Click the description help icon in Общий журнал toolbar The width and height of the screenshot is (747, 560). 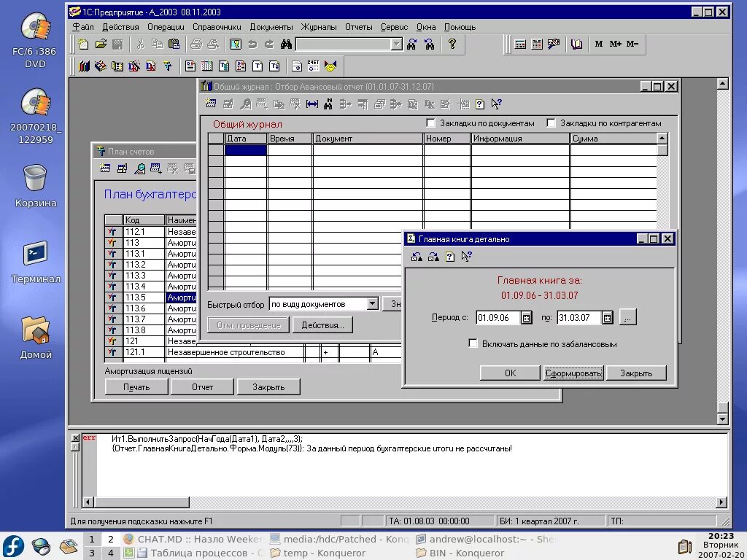(x=480, y=104)
